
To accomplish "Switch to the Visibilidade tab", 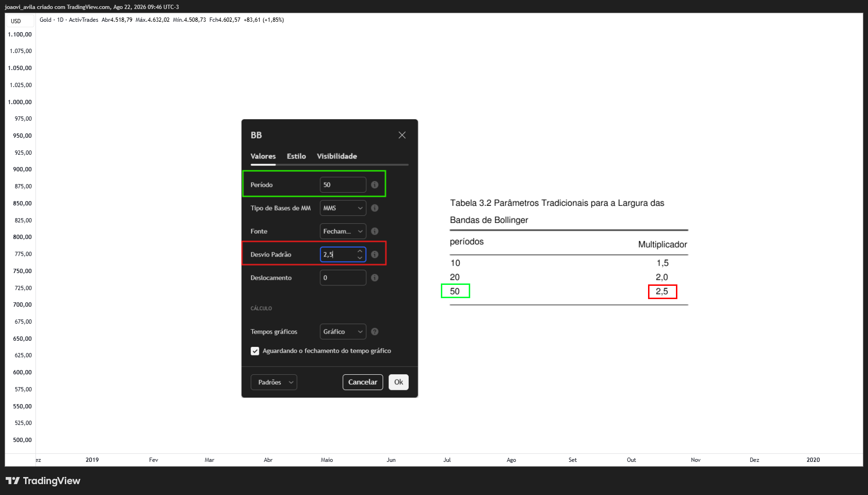I will [x=337, y=156].
